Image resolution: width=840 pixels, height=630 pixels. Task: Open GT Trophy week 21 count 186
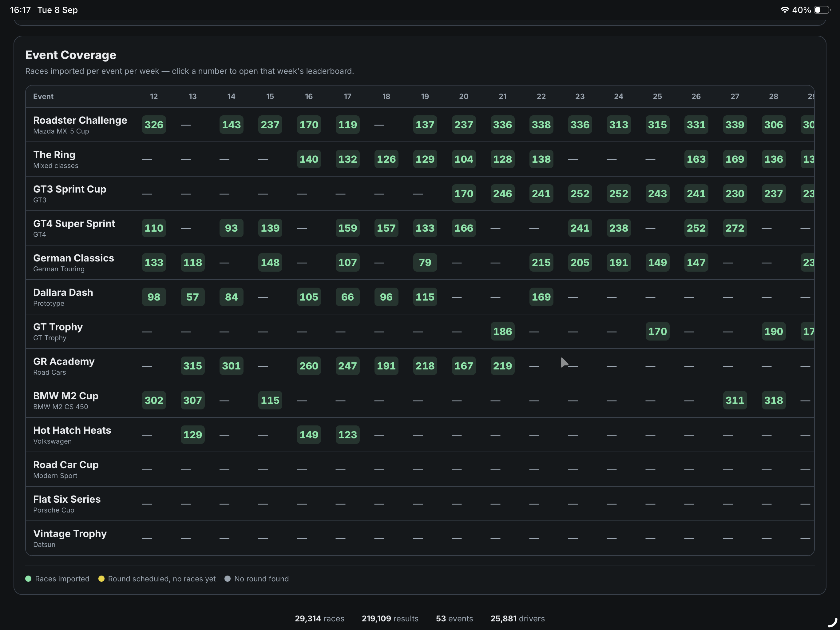click(502, 331)
